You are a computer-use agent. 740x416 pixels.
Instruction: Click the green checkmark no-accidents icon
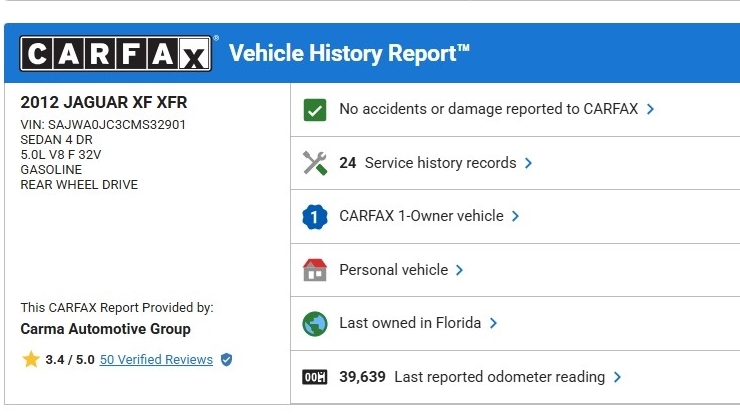click(315, 109)
